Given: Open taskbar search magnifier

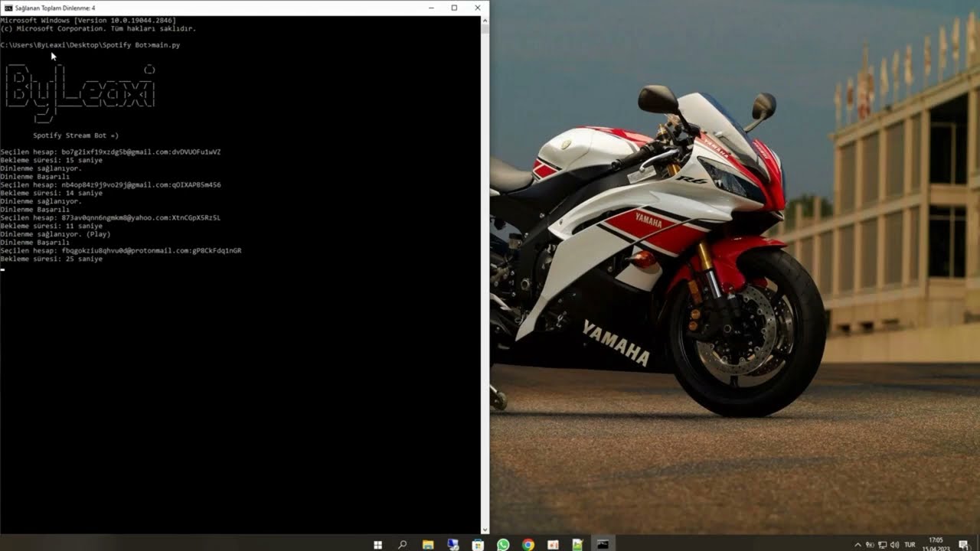Looking at the screenshot, I should [403, 545].
